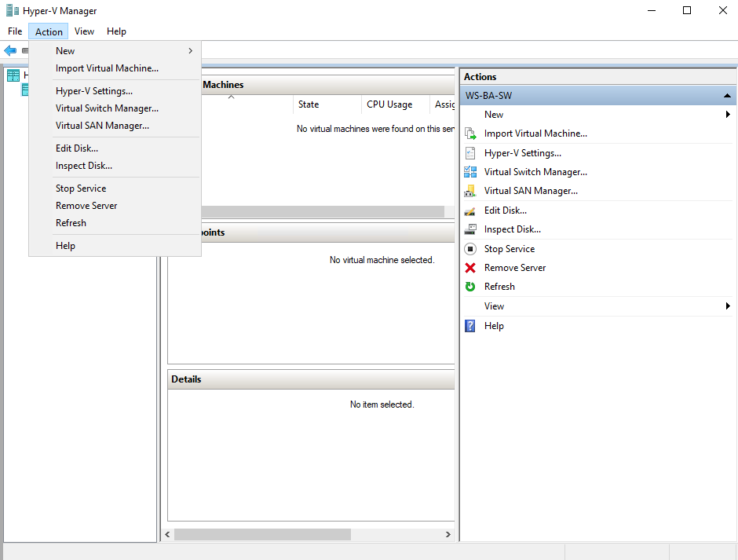Screen dimensions: 738x560
Task: Click the virtual machines list horizontal scrollbar
Action: [323, 211]
